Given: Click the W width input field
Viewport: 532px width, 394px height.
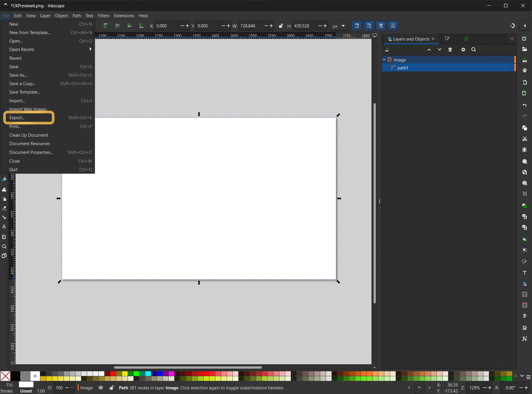Looking at the screenshot, I should coord(251,26).
